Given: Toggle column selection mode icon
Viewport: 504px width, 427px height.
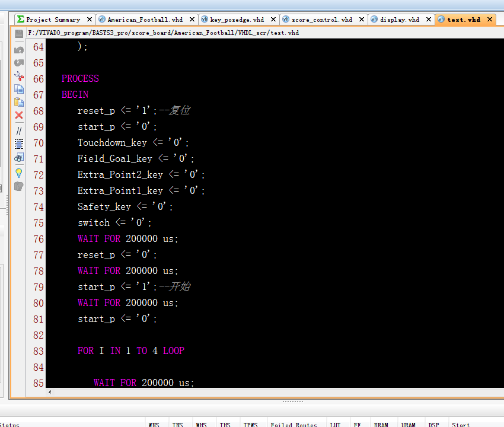Looking at the screenshot, I should [19, 144].
